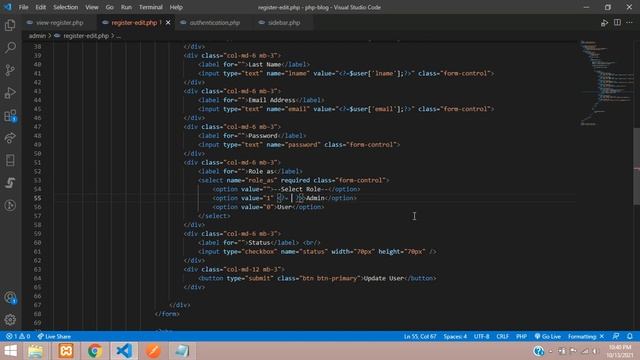Click the admin breadcrumb segment
This screenshot has height=360, width=640.
pyautogui.click(x=37, y=36)
